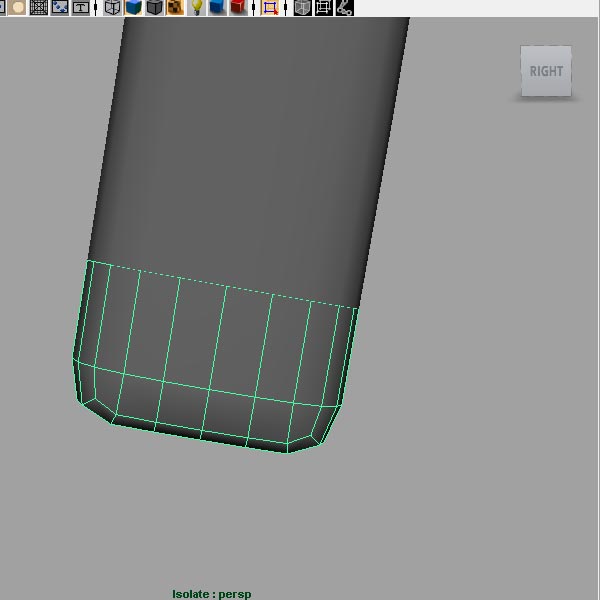Enable Smooth Shade All blue cube icon

pyautogui.click(x=134, y=7)
